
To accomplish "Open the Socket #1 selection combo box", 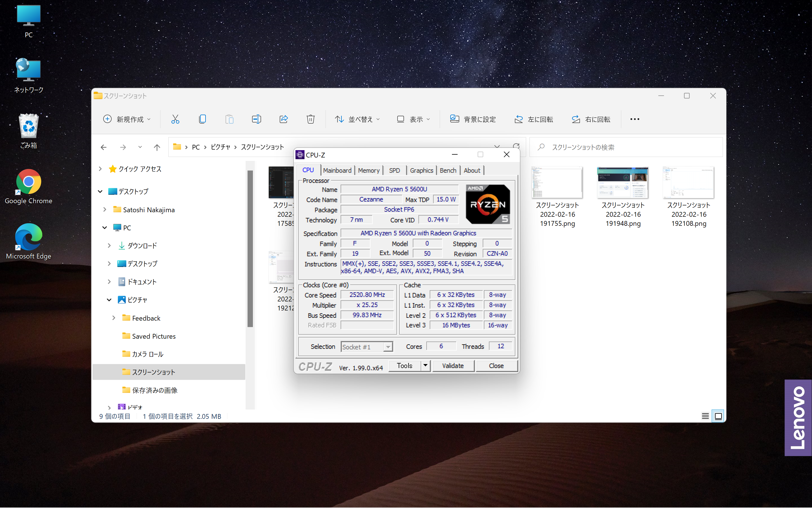I will point(367,347).
